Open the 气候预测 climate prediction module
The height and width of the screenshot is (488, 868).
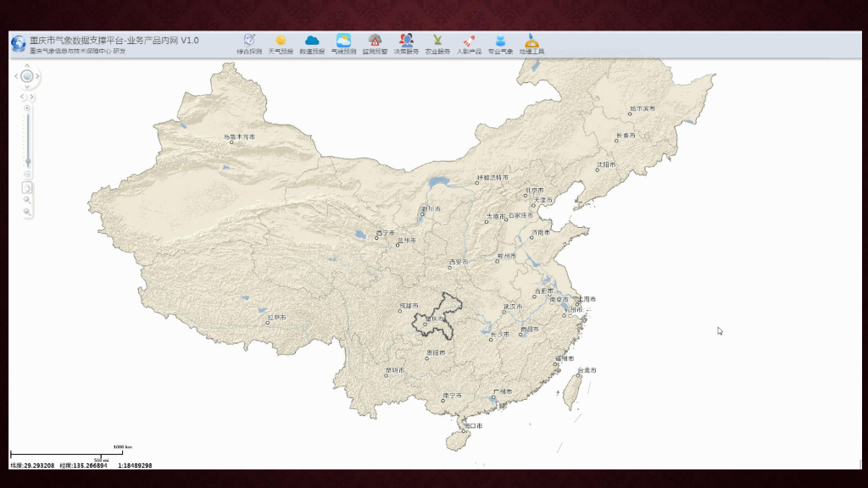pyautogui.click(x=343, y=43)
